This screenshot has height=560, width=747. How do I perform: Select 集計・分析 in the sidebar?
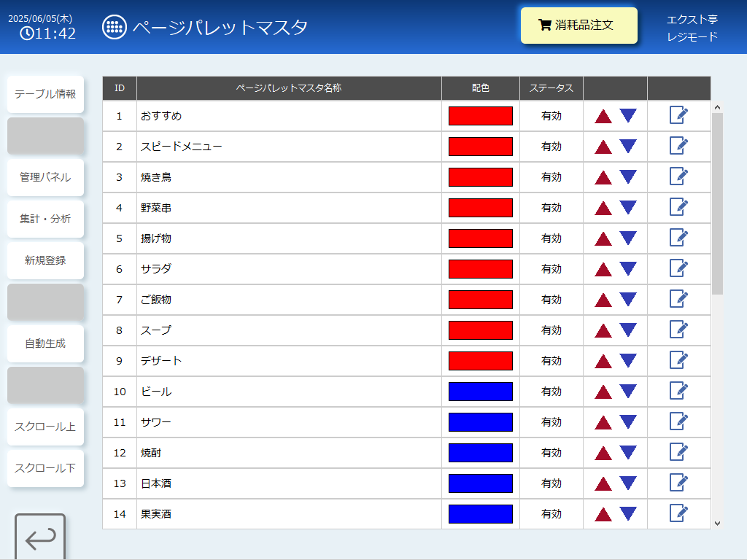click(x=45, y=219)
